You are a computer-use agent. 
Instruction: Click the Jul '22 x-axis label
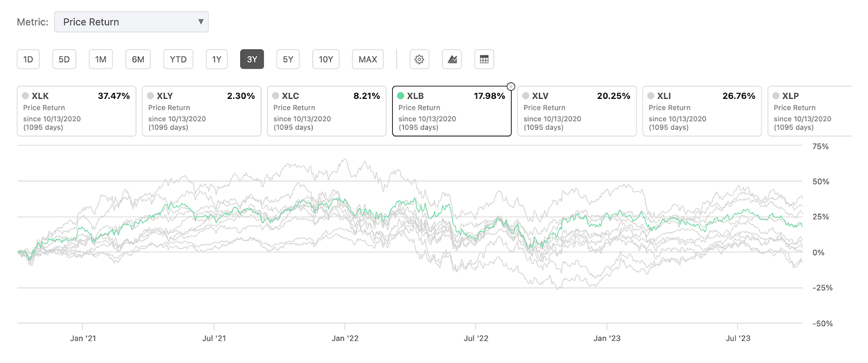click(x=476, y=339)
